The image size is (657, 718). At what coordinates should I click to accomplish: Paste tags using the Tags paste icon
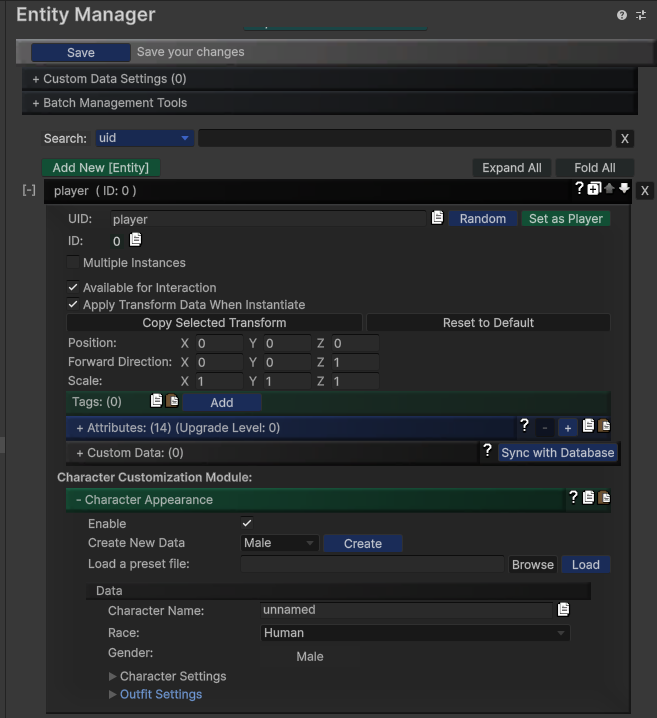(x=172, y=401)
